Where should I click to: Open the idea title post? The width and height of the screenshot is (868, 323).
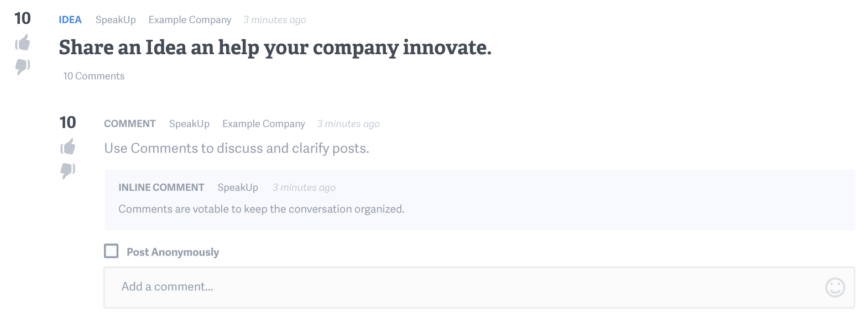point(275,48)
